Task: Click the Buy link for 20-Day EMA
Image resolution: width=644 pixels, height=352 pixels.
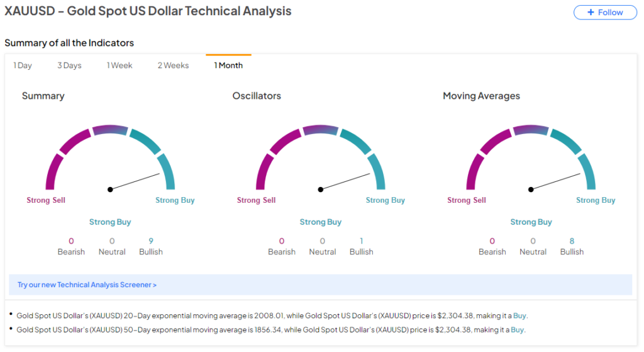Action: click(519, 315)
